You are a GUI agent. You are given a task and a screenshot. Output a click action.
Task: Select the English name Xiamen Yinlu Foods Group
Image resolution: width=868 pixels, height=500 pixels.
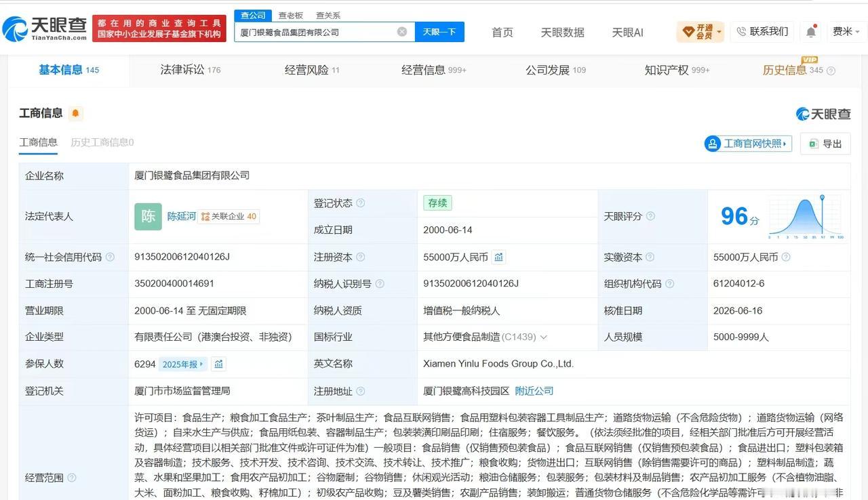(498, 364)
